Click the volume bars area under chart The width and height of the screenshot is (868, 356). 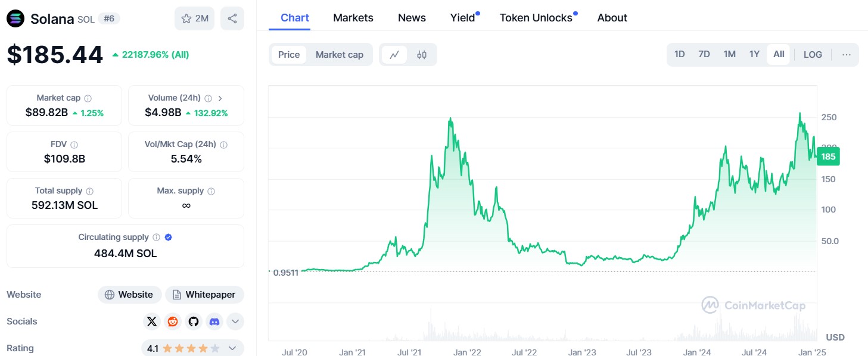pyautogui.click(x=542, y=324)
